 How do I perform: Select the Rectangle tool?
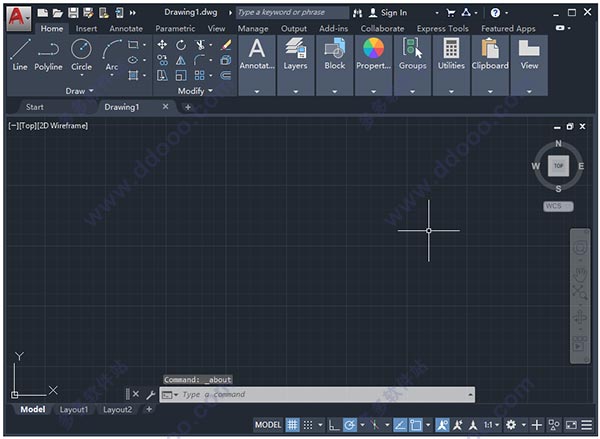point(133,45)
